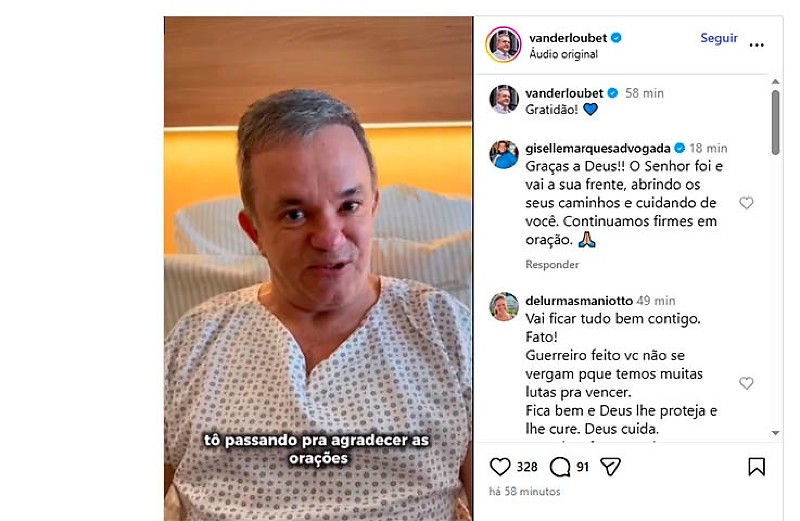Like gisellemarquesadvogada's comment
The height and width of the screenshot is (521, 800).
coord(746,203)
